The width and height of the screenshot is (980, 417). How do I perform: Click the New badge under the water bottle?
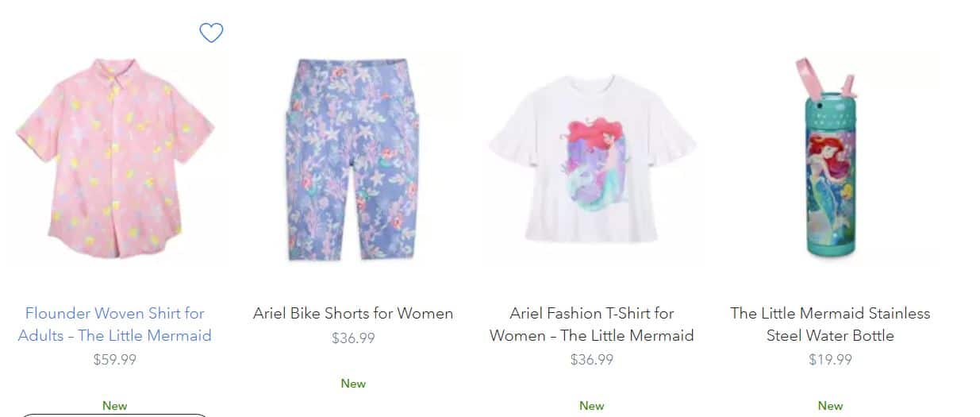830,406
